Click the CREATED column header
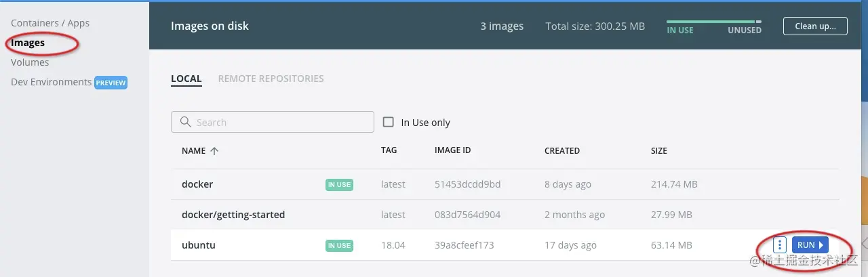Image resolution: width=868 pixels, height=277 pixels. tap(562, 150)
